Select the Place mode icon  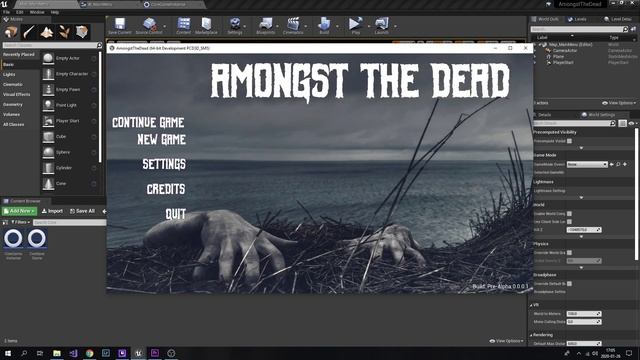pos(11,32)
